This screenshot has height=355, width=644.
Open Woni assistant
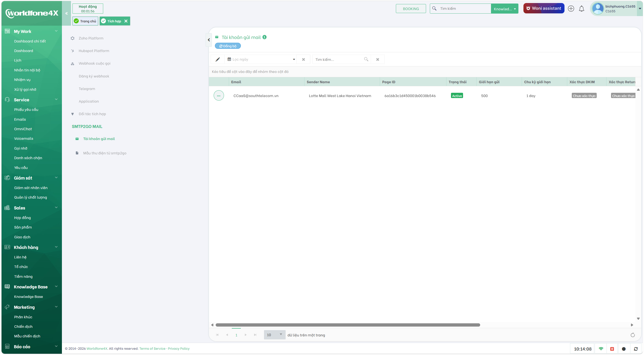point(544,9)
